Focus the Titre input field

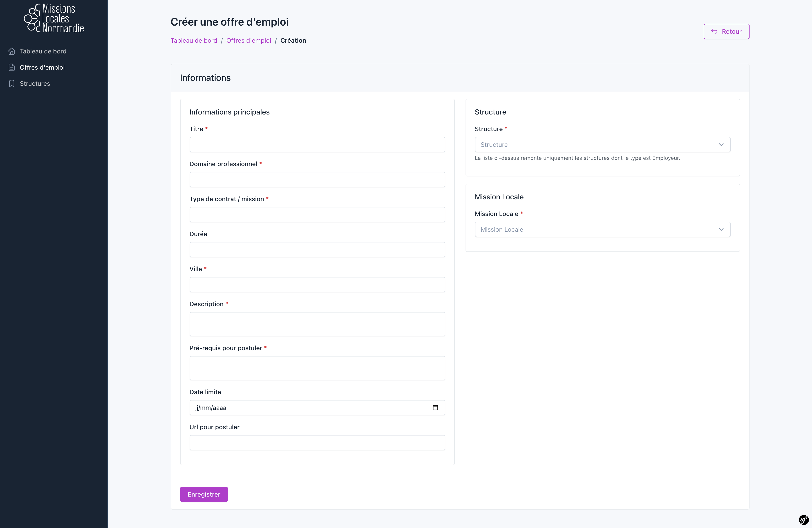[317, 145]
